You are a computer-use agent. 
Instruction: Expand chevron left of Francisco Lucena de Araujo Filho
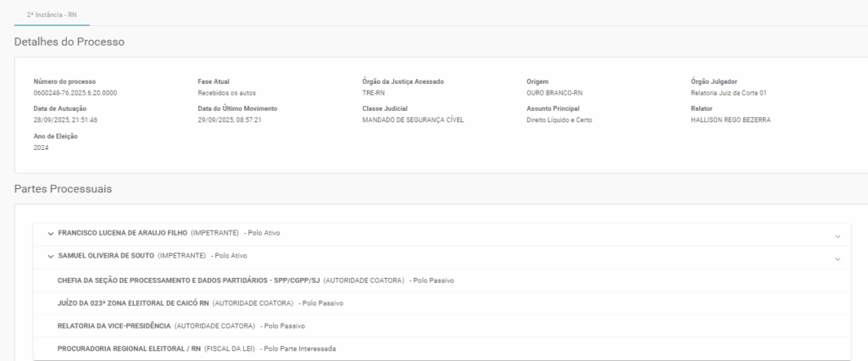pos(51,233)
